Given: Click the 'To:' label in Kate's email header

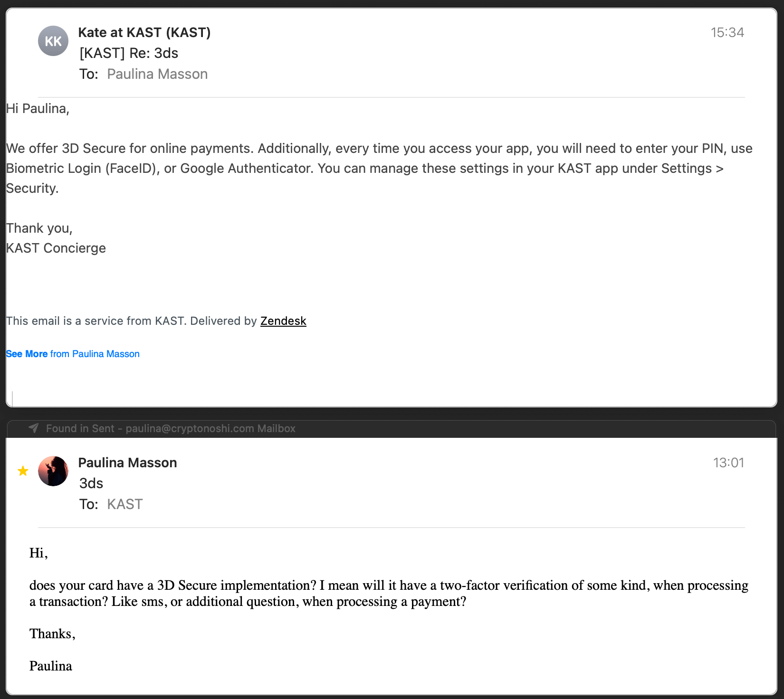Looking at the screenshot, I should coord(89,74).
